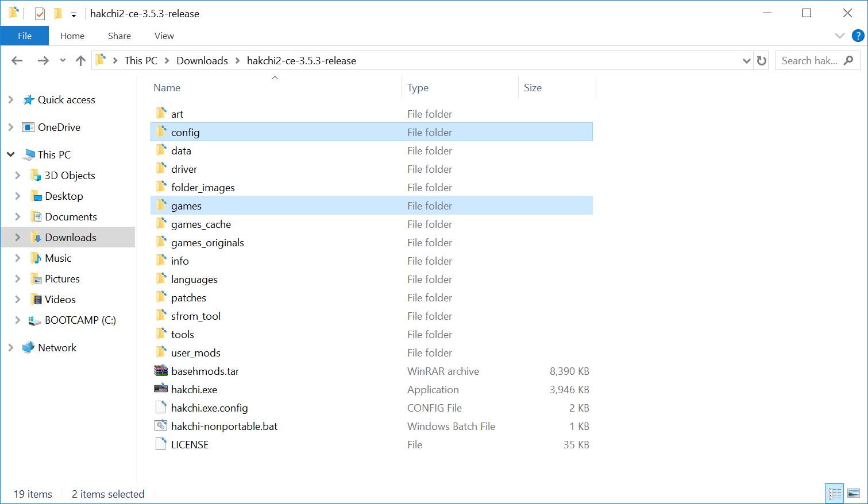Image resolution: width=868 pixels, height=504 pixels.
Task: Click the games folder name
Action: click(186, 206)
